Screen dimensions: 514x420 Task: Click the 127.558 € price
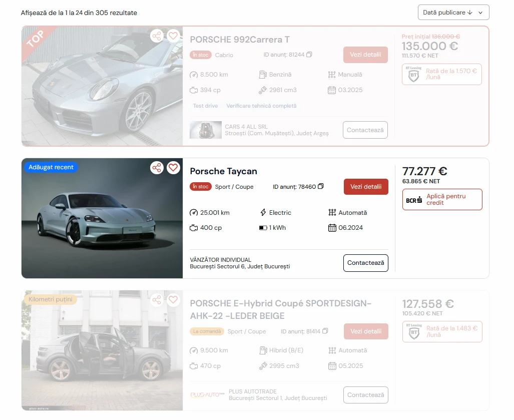pos(428,303)
